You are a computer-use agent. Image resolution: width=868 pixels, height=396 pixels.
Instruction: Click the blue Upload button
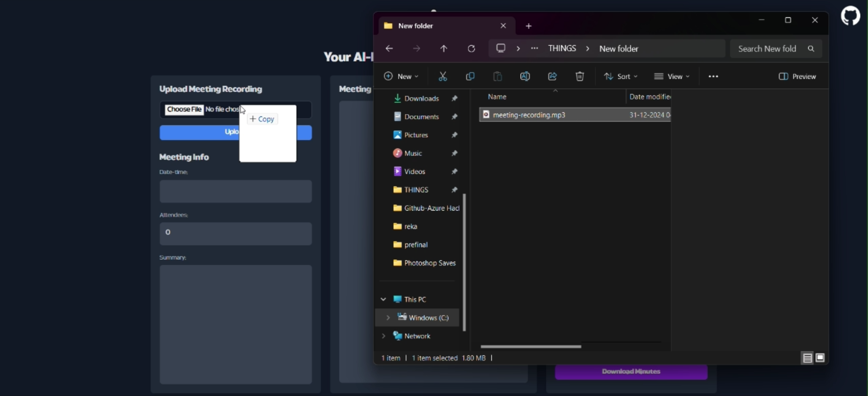(x=236, y=133)
